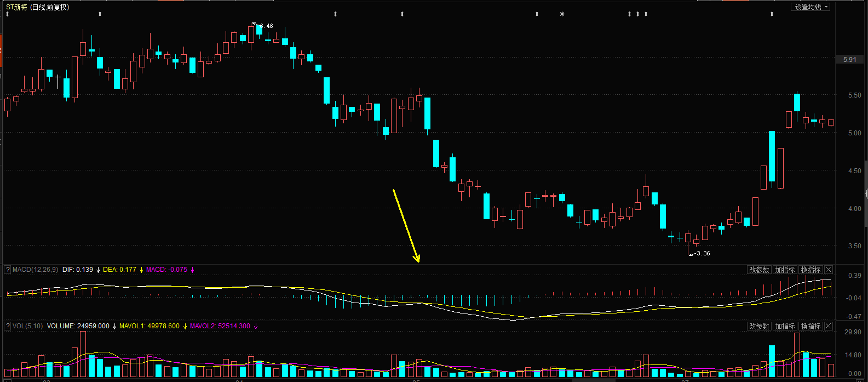Viewport: 868px width, 382px height.
Task: Click the 0.39 MACD axis label
Action: tap(854, 276)
